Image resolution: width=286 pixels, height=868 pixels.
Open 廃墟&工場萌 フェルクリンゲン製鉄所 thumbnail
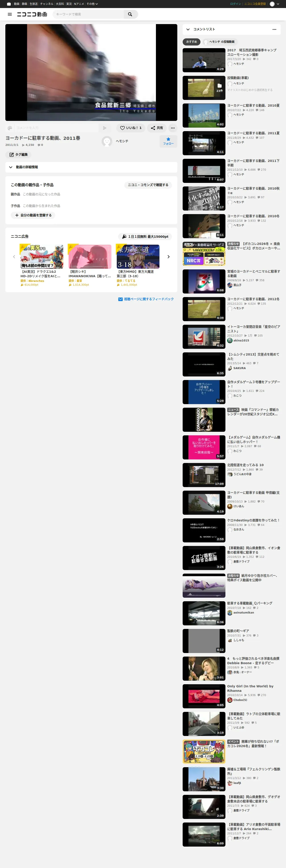pos(204,779)
